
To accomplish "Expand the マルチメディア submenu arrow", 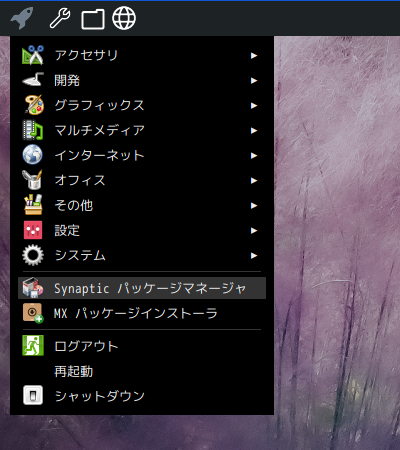I will tap(254, 130).
